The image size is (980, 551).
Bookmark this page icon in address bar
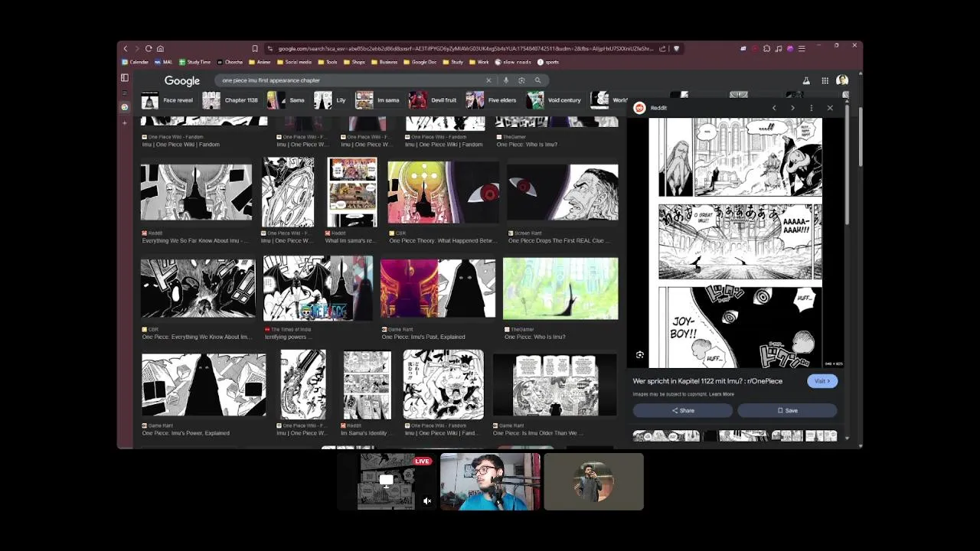pos(255,48)
